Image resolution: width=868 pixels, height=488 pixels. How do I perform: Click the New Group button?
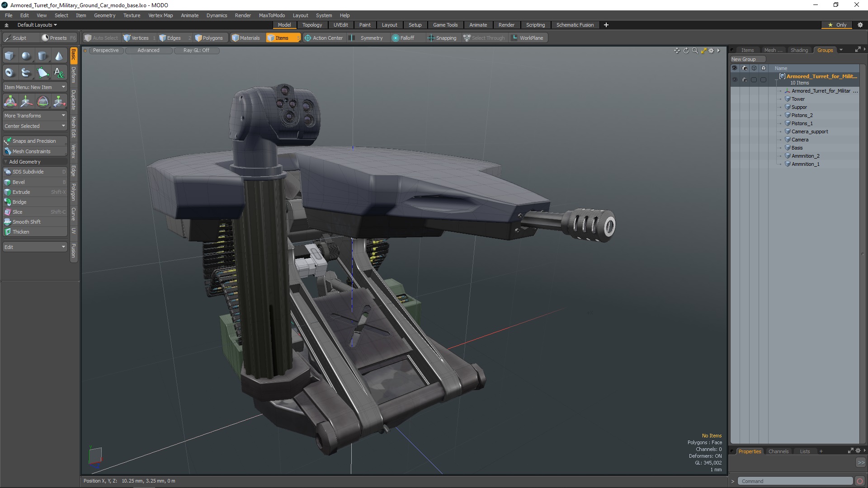tap(747, 59)
